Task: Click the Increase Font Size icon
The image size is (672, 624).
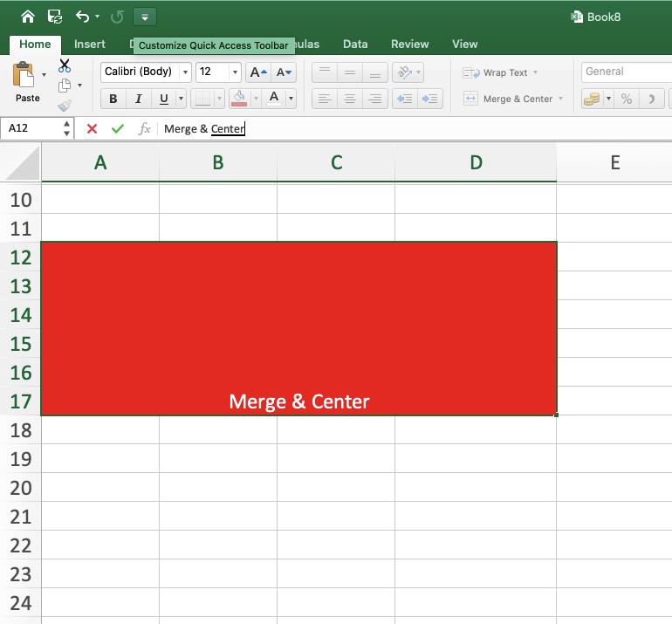Action: [258, 72]
